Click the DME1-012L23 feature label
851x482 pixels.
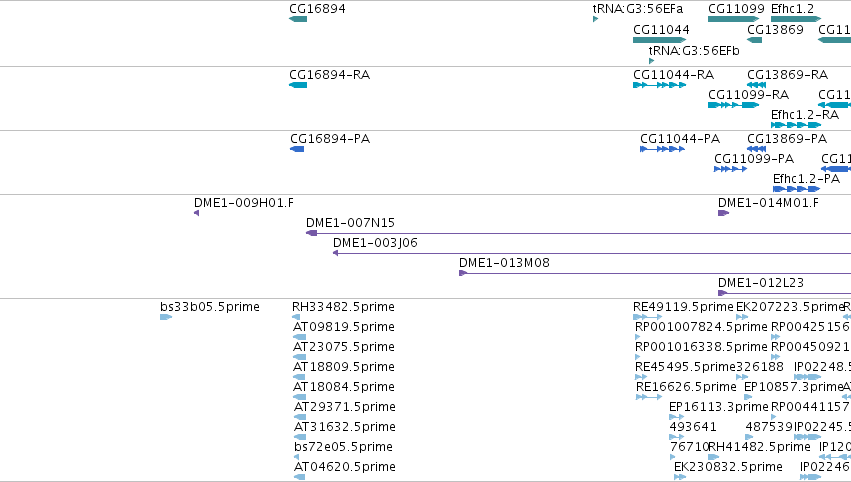[760, 283]
